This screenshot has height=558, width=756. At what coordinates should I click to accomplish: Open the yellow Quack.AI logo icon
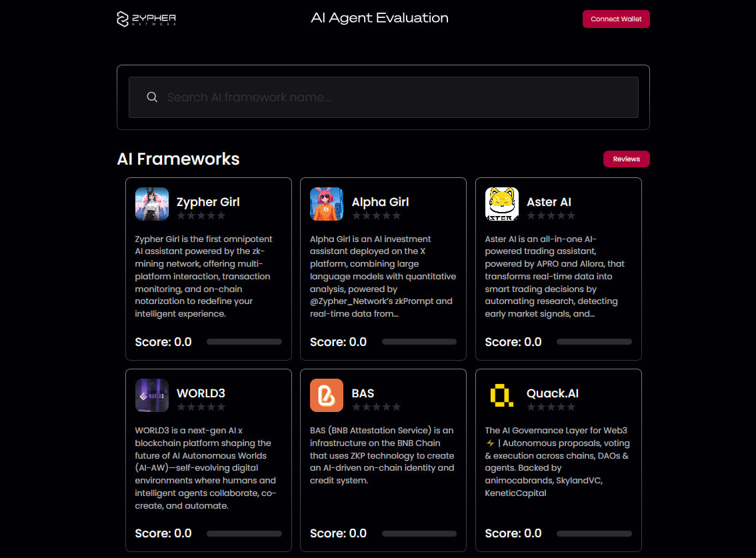(501, 395)
